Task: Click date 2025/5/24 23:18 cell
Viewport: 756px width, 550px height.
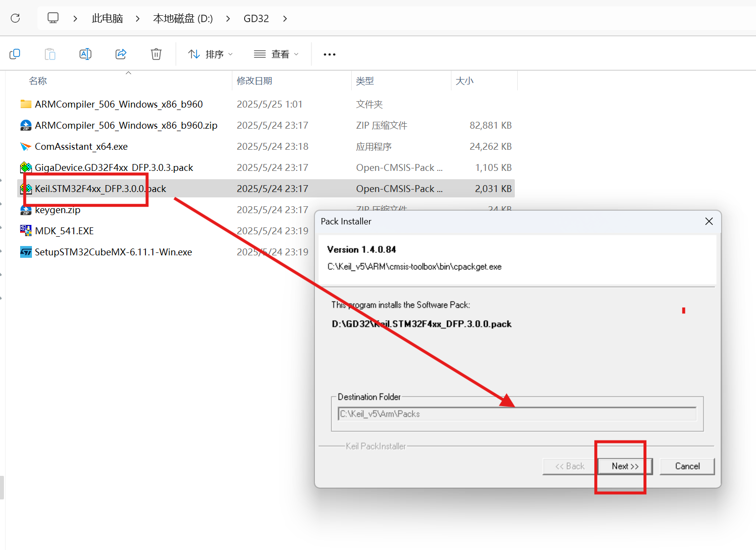Action: pyautogui.click(x=273, y=146)
